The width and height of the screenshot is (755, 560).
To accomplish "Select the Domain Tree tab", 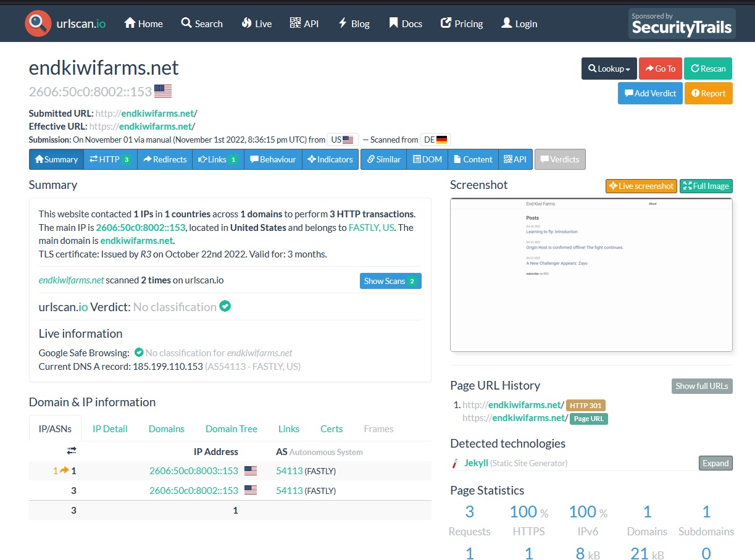I will tap(231, 428).
